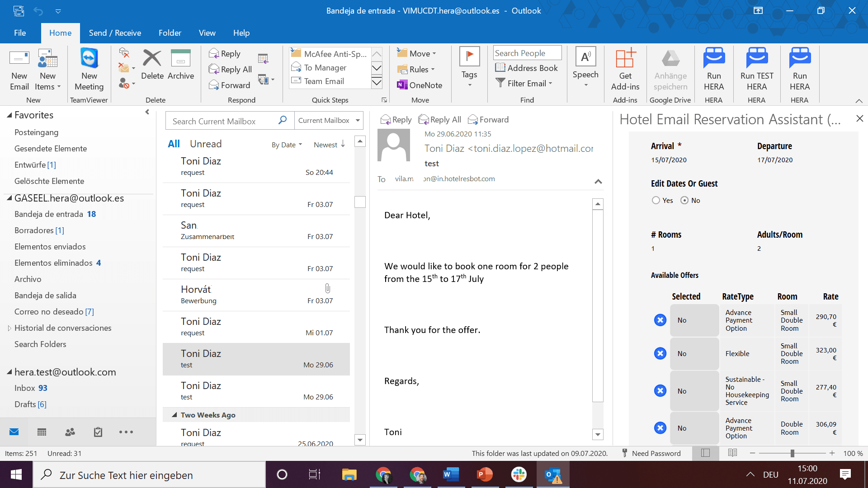Open By Date sort dropdown
The height and width of the screenshot is (488, 868).
[x=287, y=145]
